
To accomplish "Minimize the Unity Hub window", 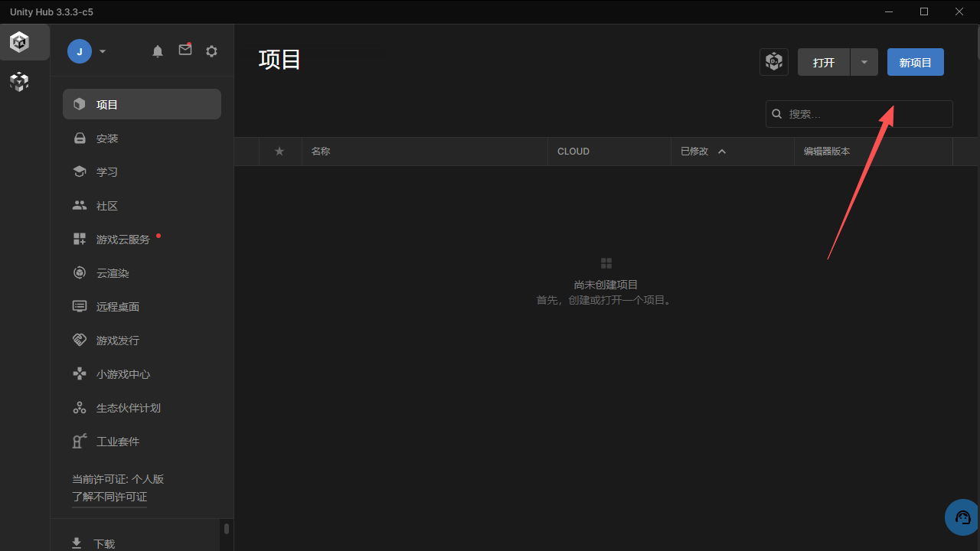I will [x=889, y=11].
